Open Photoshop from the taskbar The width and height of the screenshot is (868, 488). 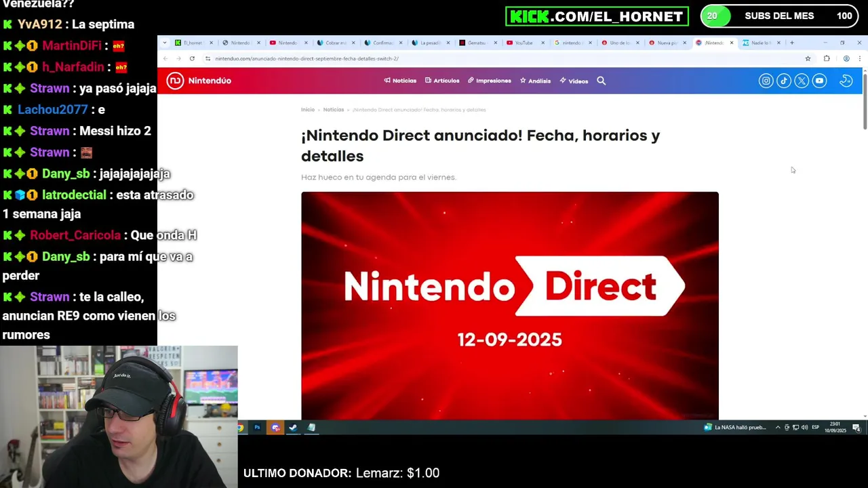point(257,428)
